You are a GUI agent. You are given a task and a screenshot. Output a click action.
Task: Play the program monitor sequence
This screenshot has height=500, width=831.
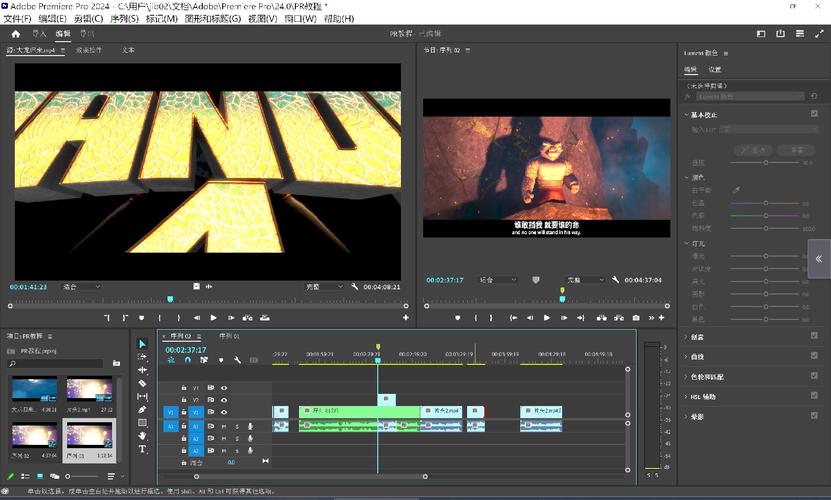(x=546, y=318)
